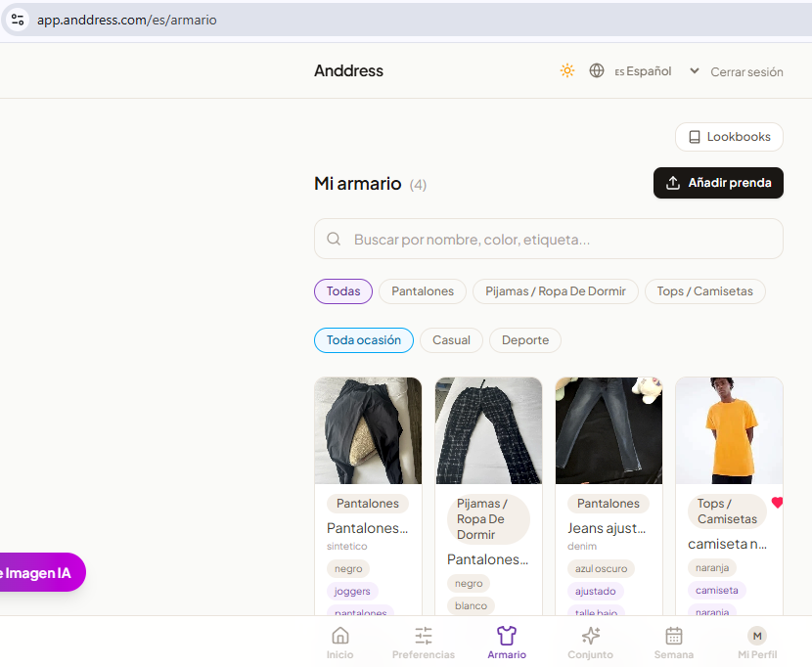This screenshot has width=812, height=667.
Task: Go to Inicio home icon
Action: click(x=339, y=636)
